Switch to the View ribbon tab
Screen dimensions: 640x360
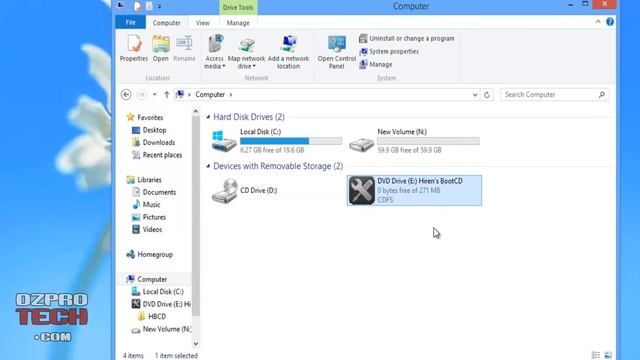click(x=202, y=23)
